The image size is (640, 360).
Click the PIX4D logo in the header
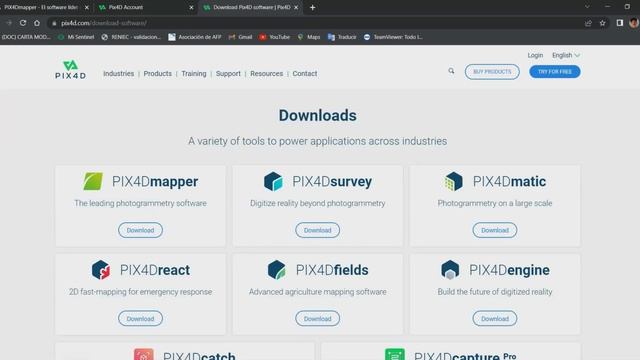[70, 70]
